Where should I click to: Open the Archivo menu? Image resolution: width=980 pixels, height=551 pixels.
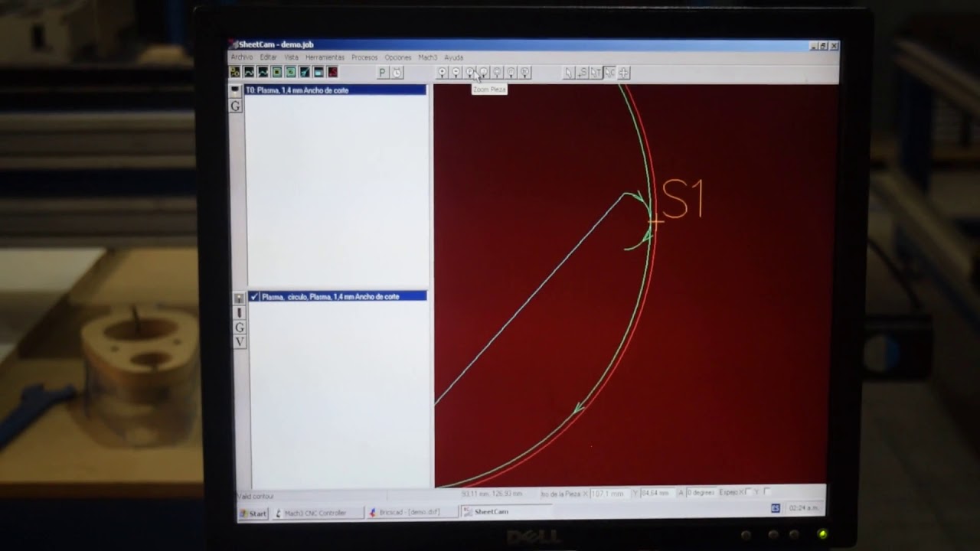point(242,57)
